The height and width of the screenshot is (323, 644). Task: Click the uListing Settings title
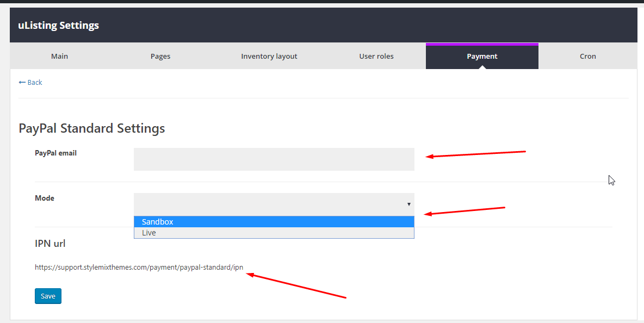pyautogui.click(x=58, y=25)
